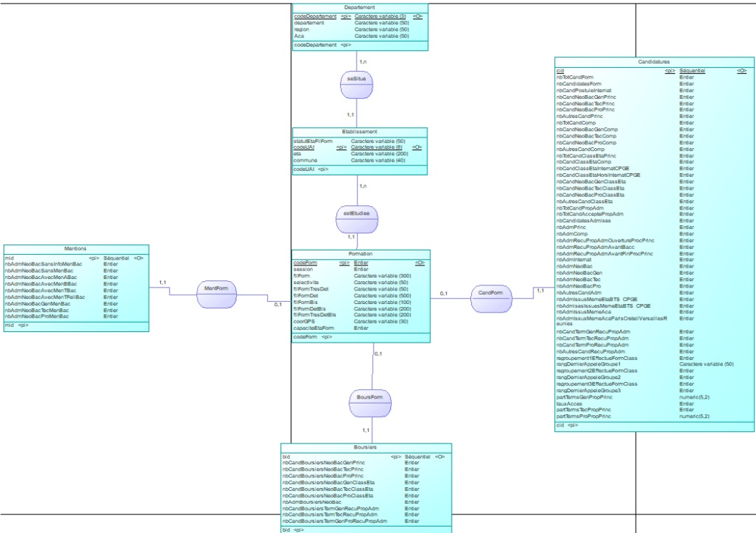
Task: Select the Formation entity title
Action: (361, 254)
